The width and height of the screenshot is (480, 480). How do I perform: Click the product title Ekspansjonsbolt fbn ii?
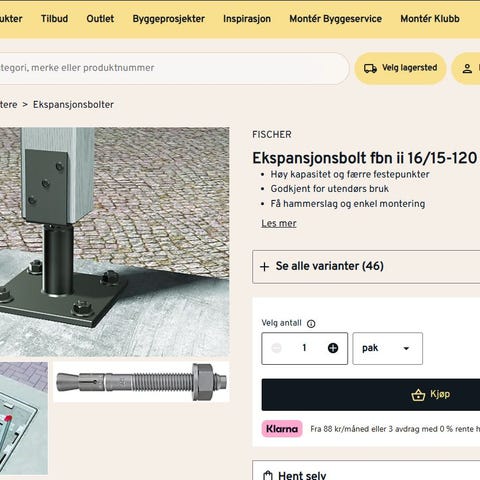coord(365,158)
